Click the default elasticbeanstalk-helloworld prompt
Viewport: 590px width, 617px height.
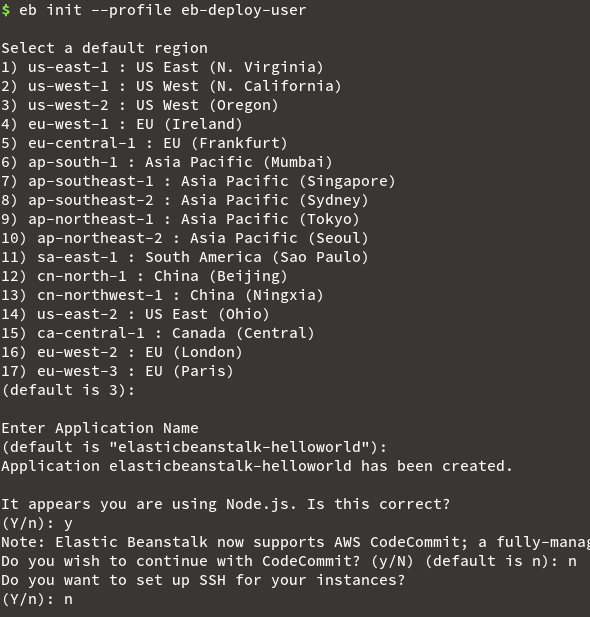[194, 447]
